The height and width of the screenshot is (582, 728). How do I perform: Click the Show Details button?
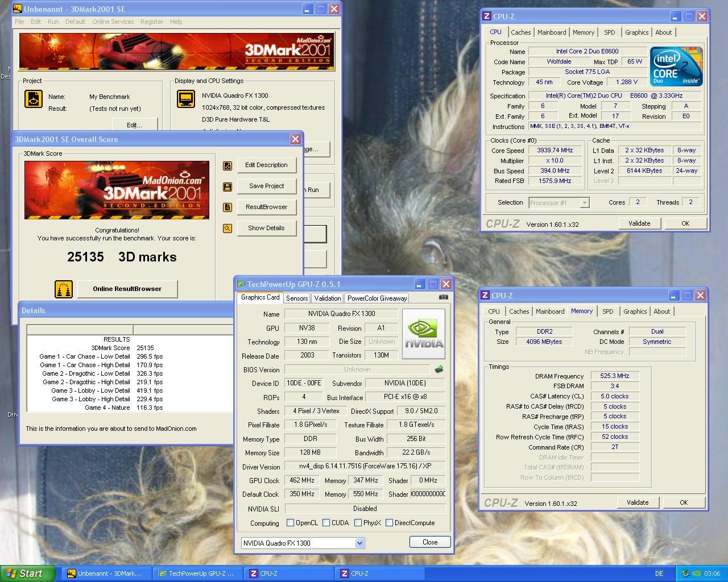pos(266,228)
